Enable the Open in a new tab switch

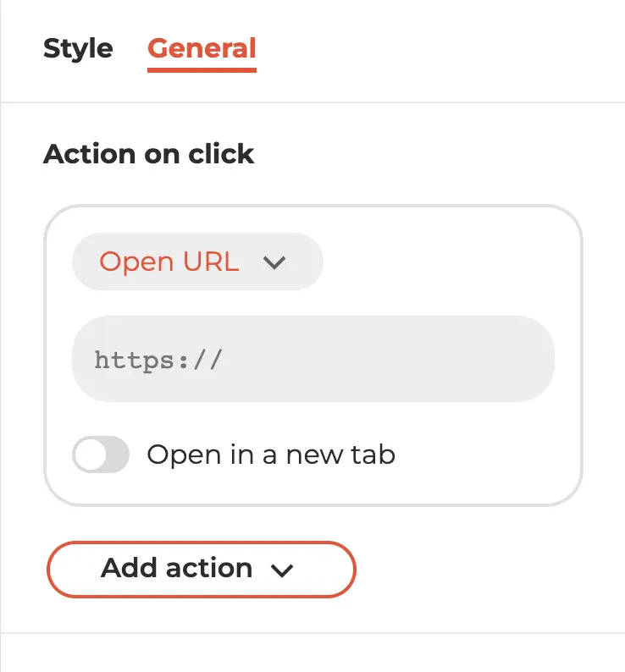pyautogui.click(x=101, y=454)
